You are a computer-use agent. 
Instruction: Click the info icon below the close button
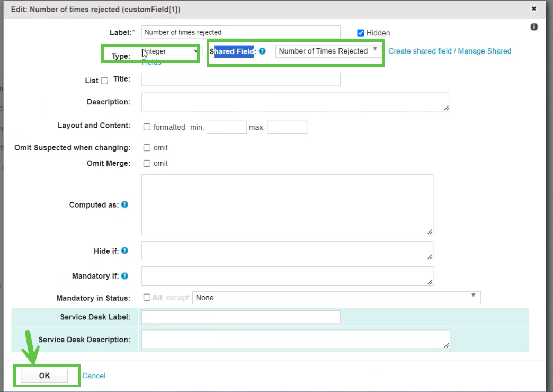tap(534, 27)
